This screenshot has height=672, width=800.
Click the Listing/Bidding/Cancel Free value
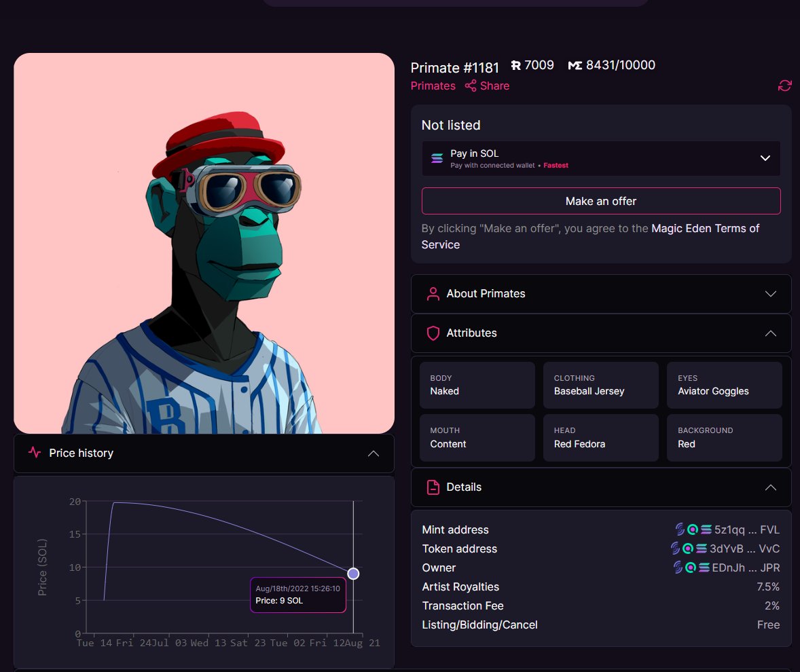coord(768,624)
